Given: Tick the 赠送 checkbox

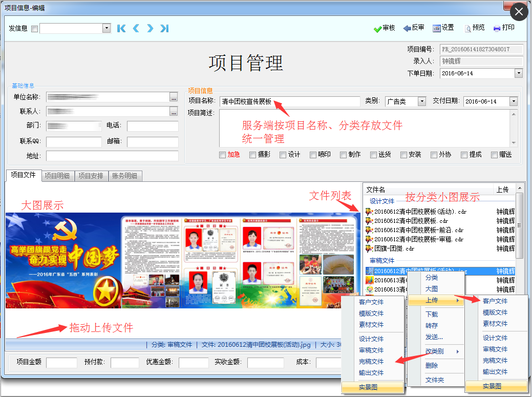Looking at the screenshot, I should [x=494, y=155].
